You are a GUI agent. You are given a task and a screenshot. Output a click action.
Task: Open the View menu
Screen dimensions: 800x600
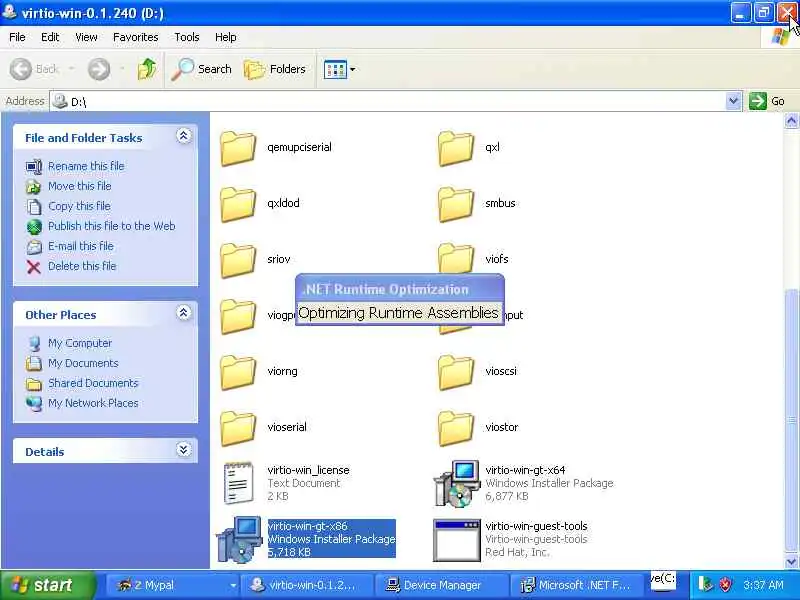[86, 37]
